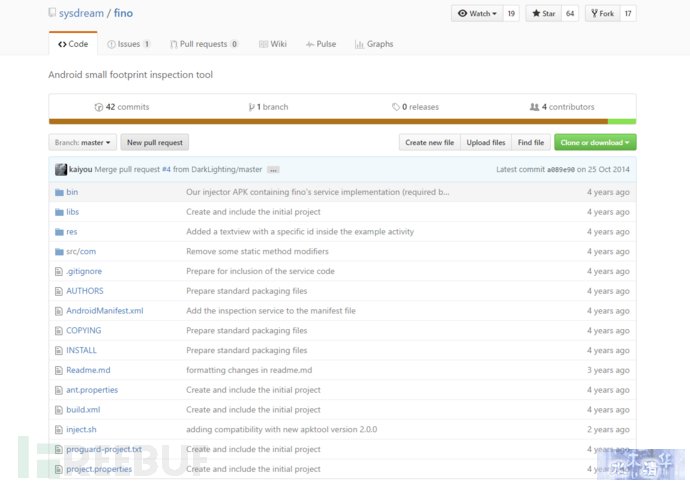Click the INSTALL file icon

pos(59,351)
